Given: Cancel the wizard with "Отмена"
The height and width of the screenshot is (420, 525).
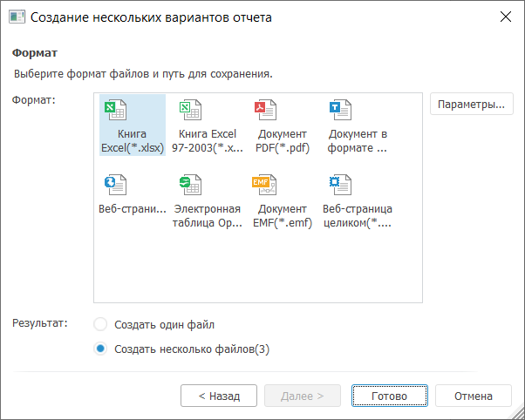Looking at the screenshot, I should tap(474, 396).
